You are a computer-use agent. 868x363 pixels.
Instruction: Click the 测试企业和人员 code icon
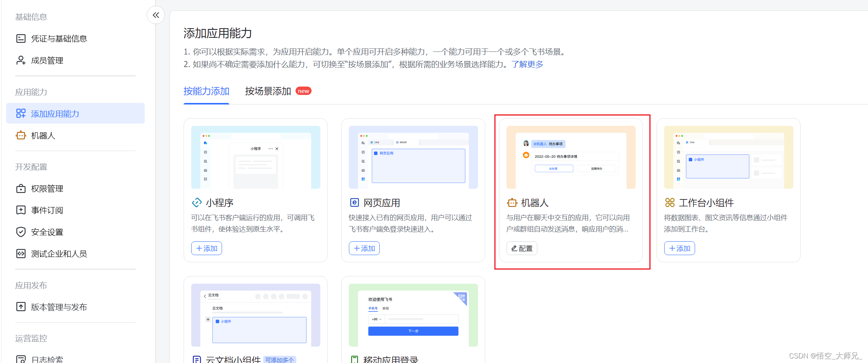click(x=21, y=254)
